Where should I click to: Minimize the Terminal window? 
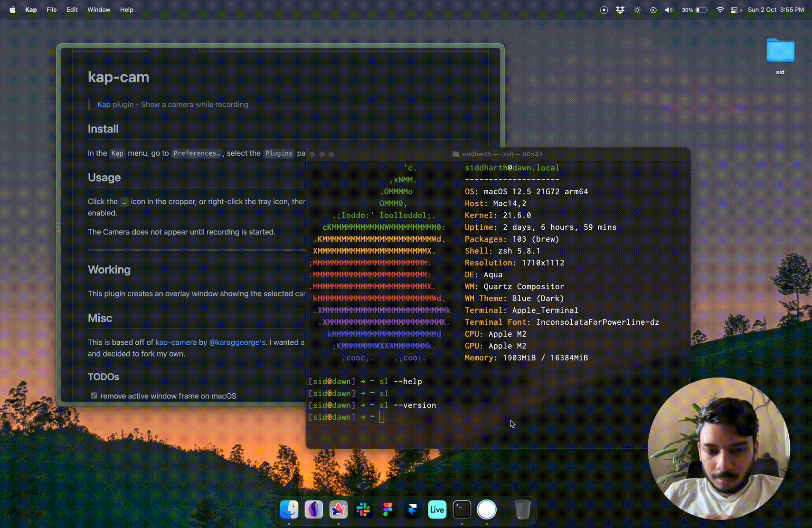point(322,154)
